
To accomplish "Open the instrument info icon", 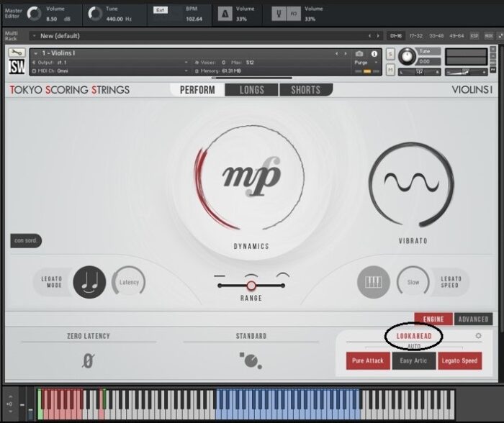I will click(x=374, y=54).
